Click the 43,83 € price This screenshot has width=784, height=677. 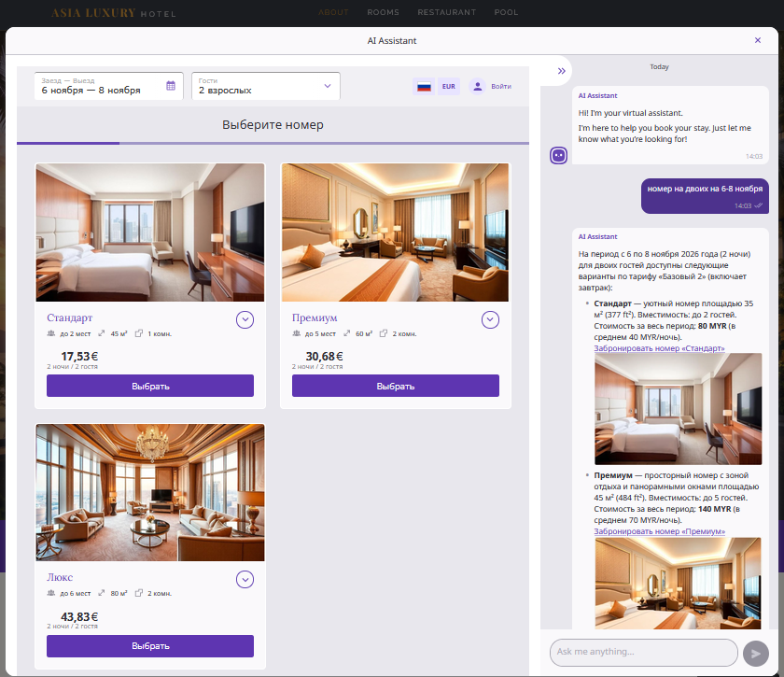[79, 616]
